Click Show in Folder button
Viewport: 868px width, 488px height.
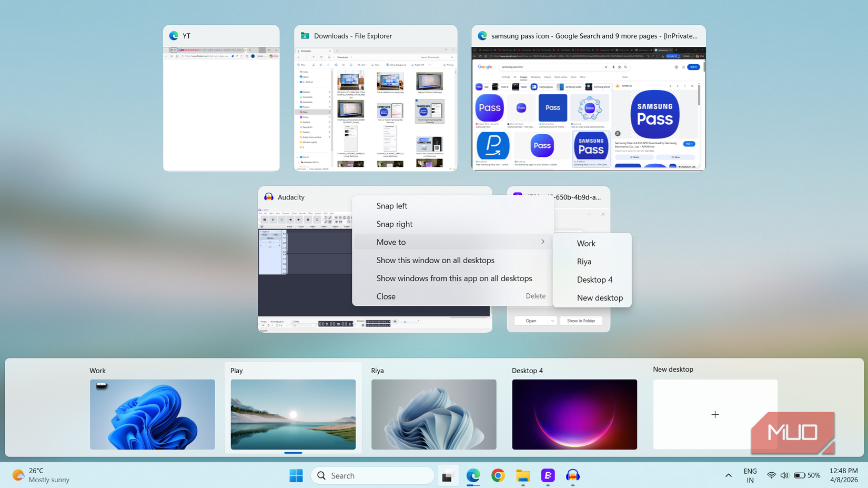pyautogui.click(x=581, y=321)
